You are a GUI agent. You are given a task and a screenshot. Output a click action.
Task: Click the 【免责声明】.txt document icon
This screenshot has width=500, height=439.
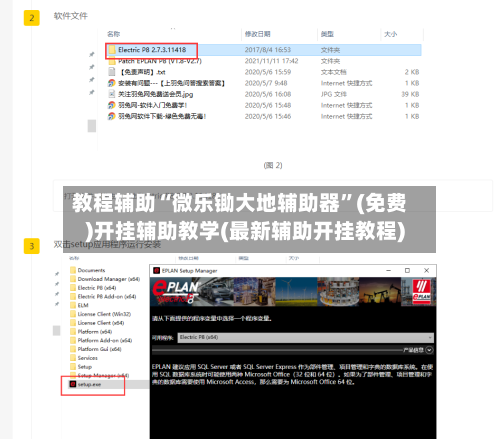pyautogui.click(x=112, y=72)
